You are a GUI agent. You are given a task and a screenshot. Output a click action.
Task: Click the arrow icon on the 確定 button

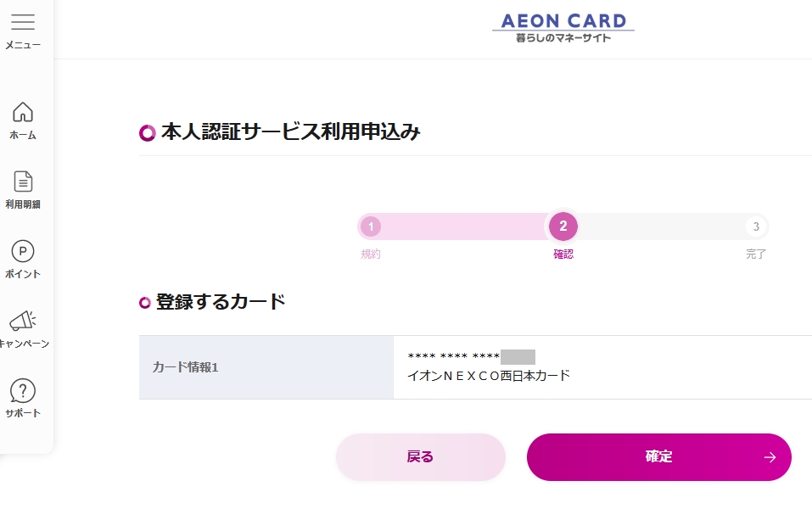click(770, 457)
